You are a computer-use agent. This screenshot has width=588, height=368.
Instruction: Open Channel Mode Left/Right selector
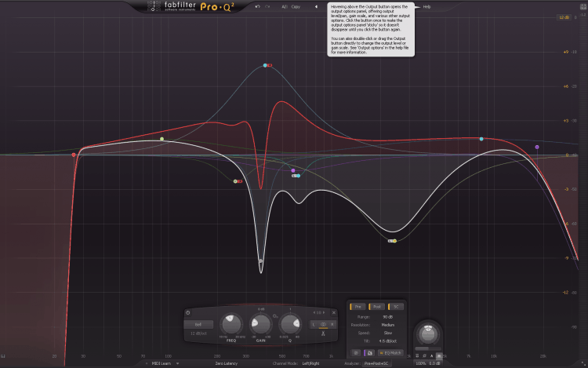311,363
